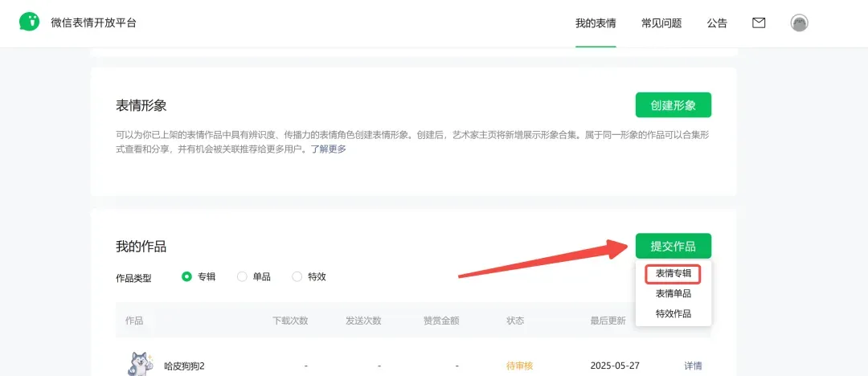Open 详情 for 哈皮狗狗2
Viewport: 868px width, 376px height.
(693, 366)
